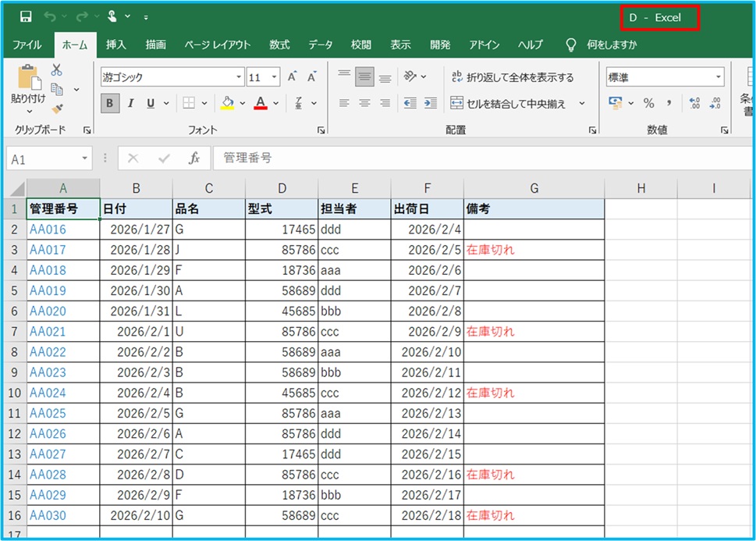Click the increase font size icon

click(x=292, y=77)
